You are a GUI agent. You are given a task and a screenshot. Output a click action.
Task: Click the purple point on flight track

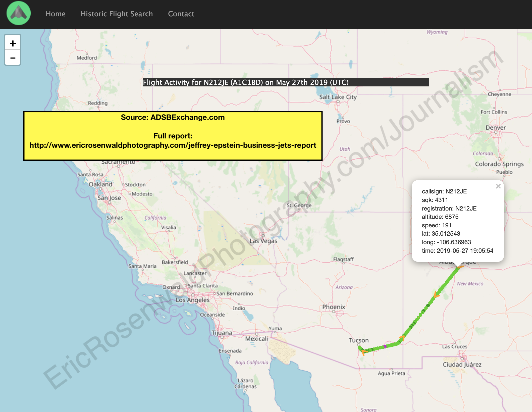pyautogui.click(x=385, y=347)
